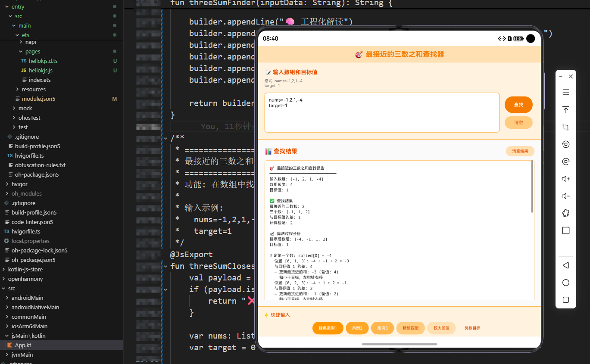Select quick input 案例2
This screenshot has height=364, width=590.
coord(357,328)
